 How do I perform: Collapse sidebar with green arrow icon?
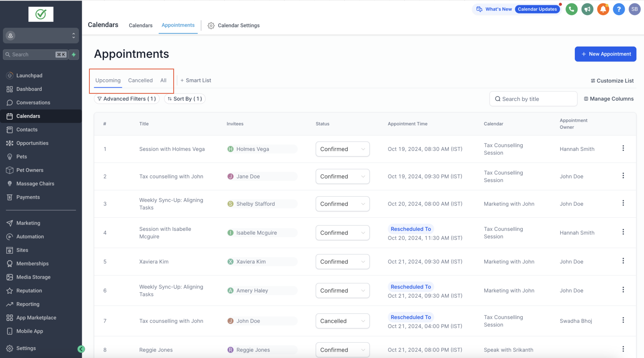coord(81,349)
